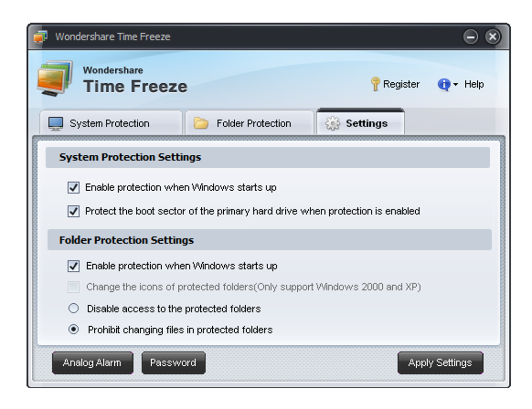This screenshot has height=409, width=532.
Task: Click the monitor icon on System Protection tab
Action: click(x=56, y=123)
